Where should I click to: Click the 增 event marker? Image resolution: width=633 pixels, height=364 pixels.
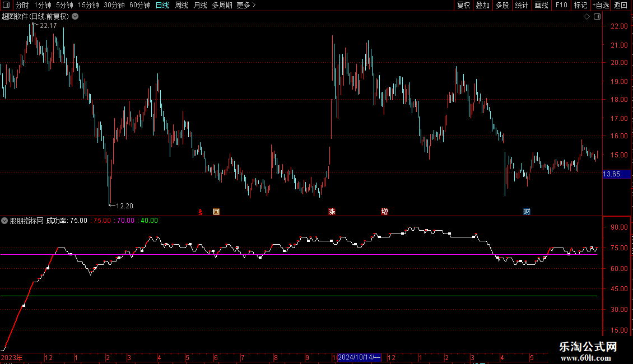(384, 212)
